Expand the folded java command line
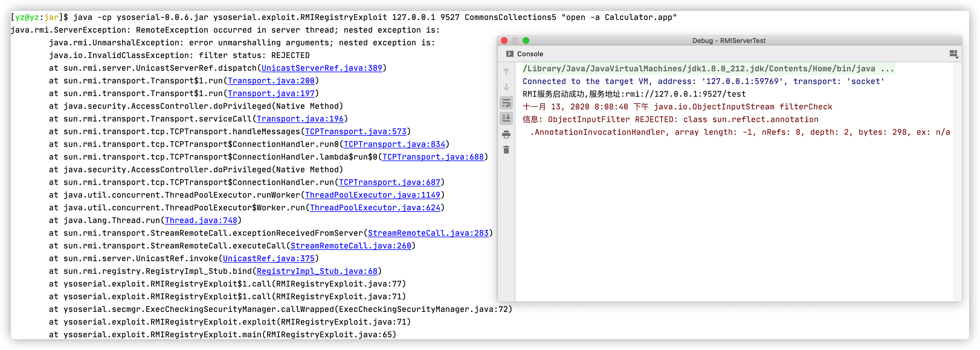 tap(887, 69)
